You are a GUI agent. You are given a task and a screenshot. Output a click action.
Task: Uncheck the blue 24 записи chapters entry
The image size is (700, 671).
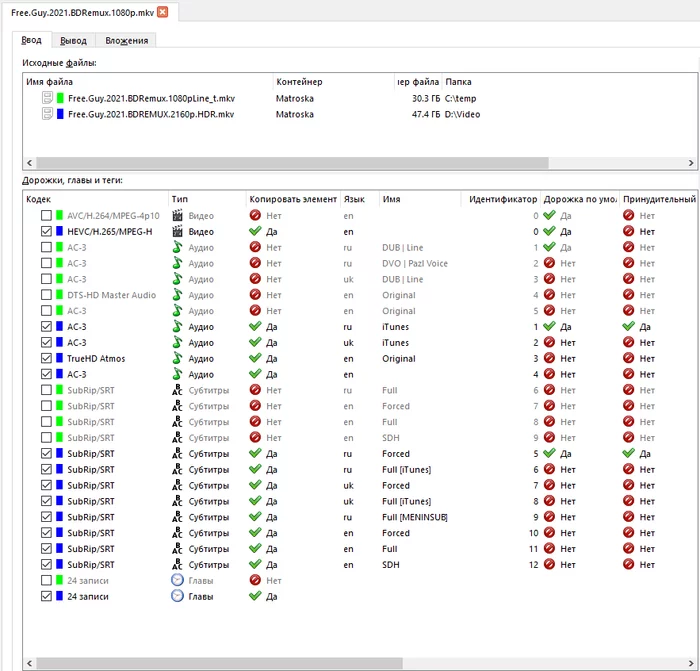[x=46, y=596]
